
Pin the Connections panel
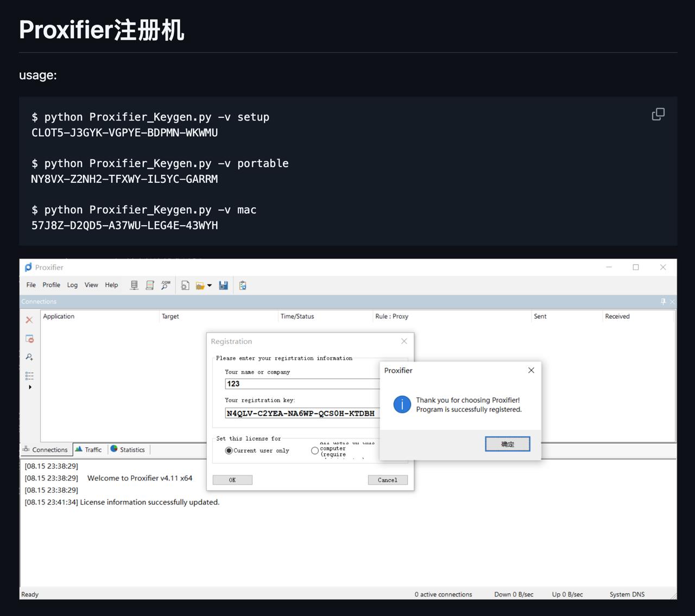point(663,302)
